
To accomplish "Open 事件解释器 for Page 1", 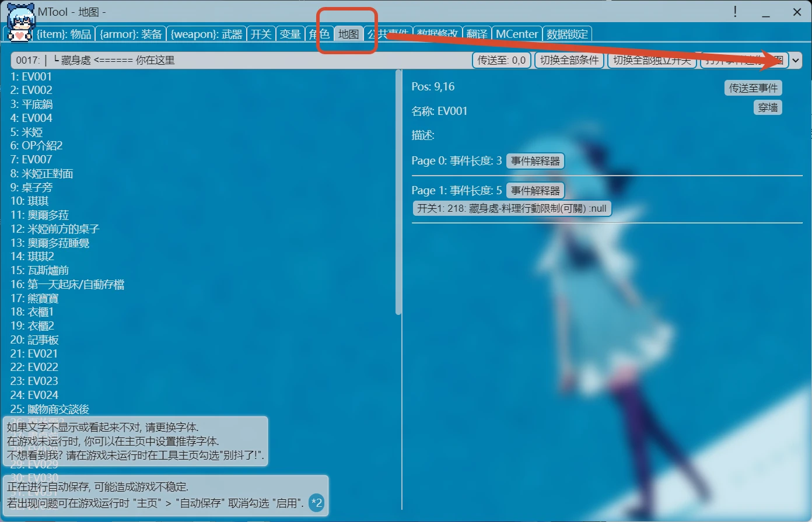I will click(x=535, y=191).
